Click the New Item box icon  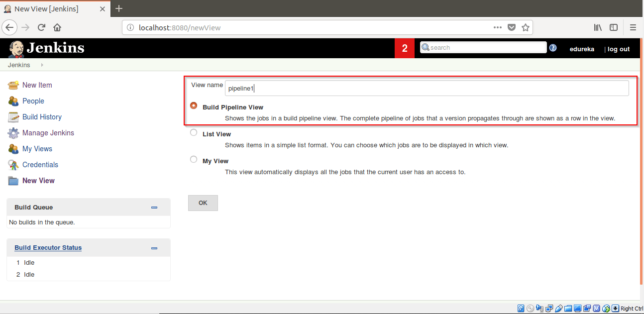click(13, 85)
